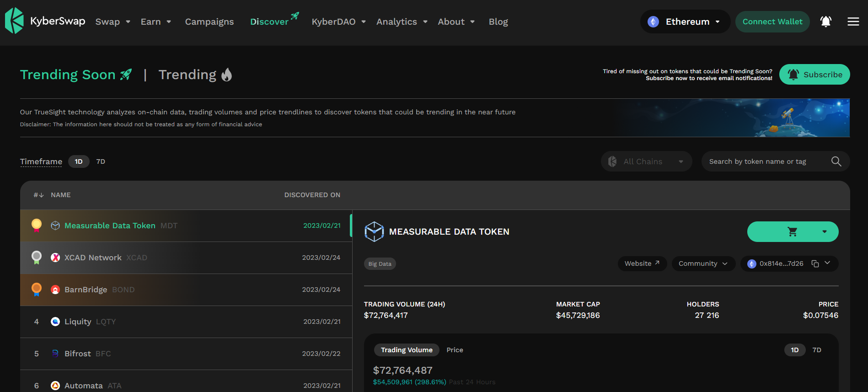The height and width of the screenshot is (392, 868).
Task: Click the Ethereum network logo in header
Action: point(653,21)
